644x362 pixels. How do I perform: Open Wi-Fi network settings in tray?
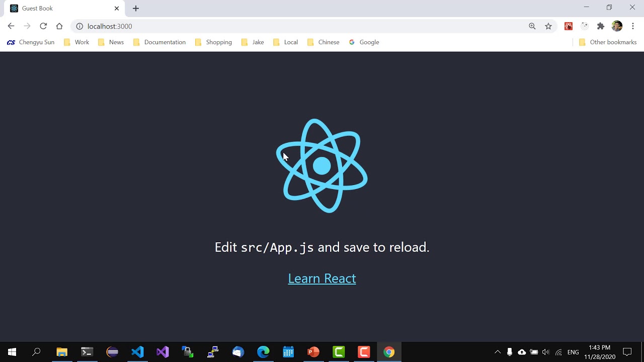tap(558, 352)
